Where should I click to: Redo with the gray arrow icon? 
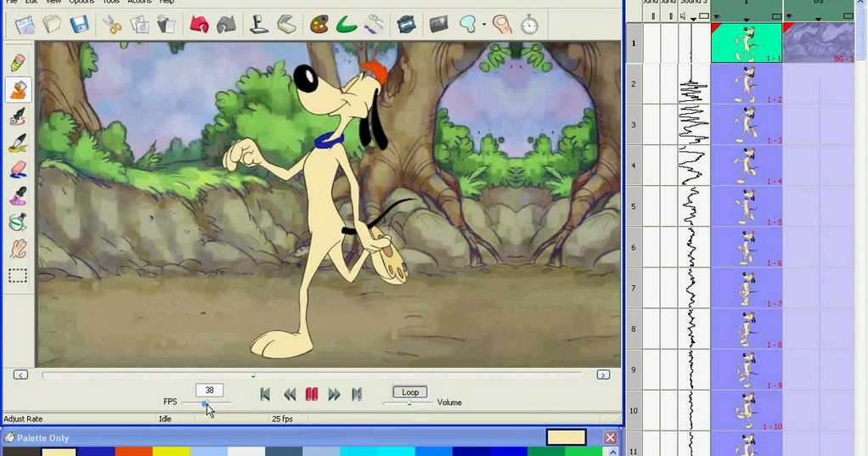(x=226, y=25)
